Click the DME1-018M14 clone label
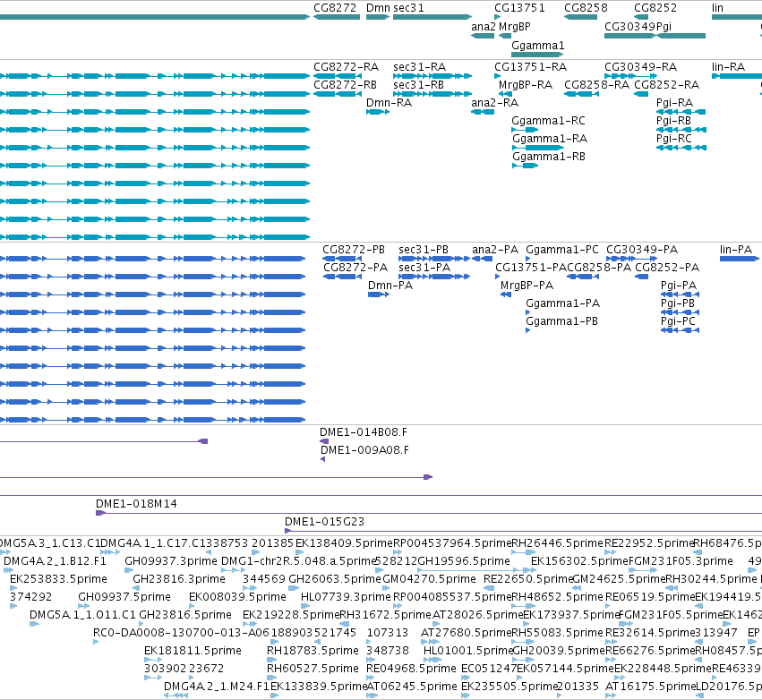Viewport: 762px width, 700px height. click(x=136, y=504)
